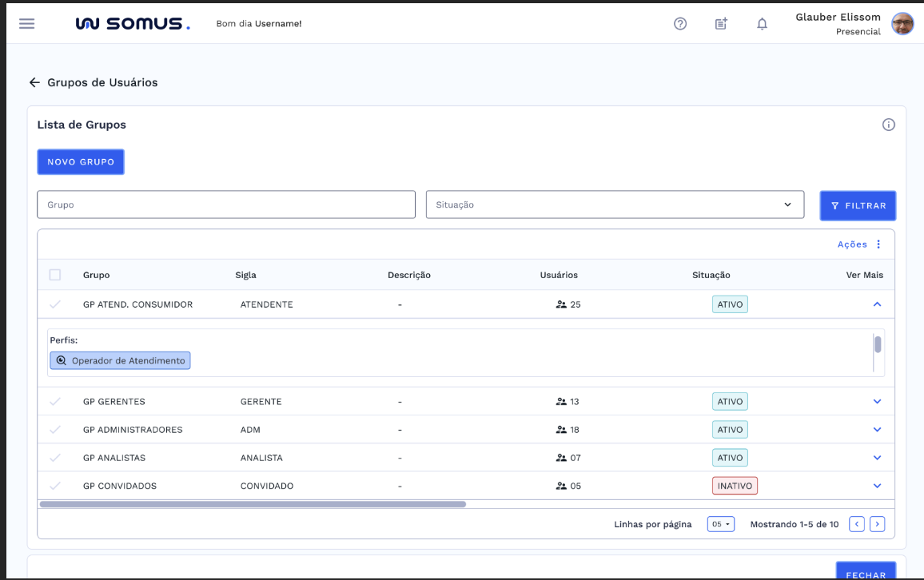Screen dimensions: 924x580
Task: Open the Ações three-dot menu
Action: tap(878, 244)
